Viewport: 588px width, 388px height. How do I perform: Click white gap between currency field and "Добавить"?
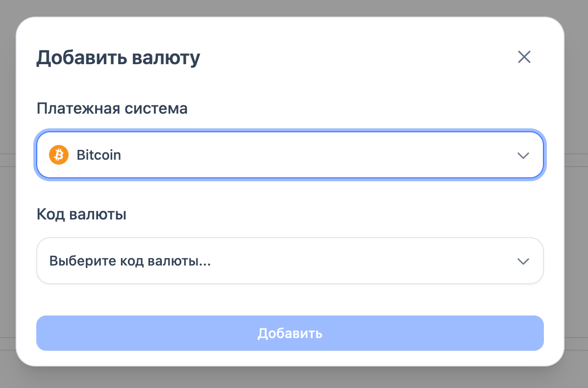coord(290,299)
